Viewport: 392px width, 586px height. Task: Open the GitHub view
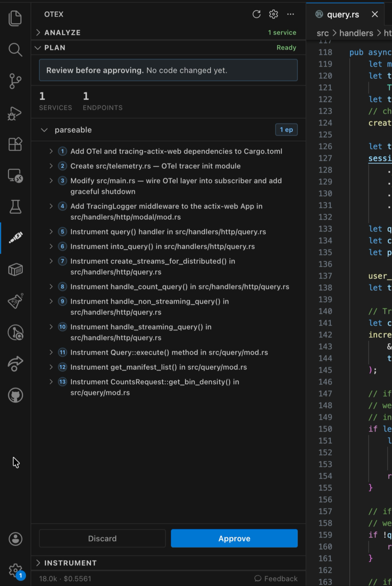(15, 395)
